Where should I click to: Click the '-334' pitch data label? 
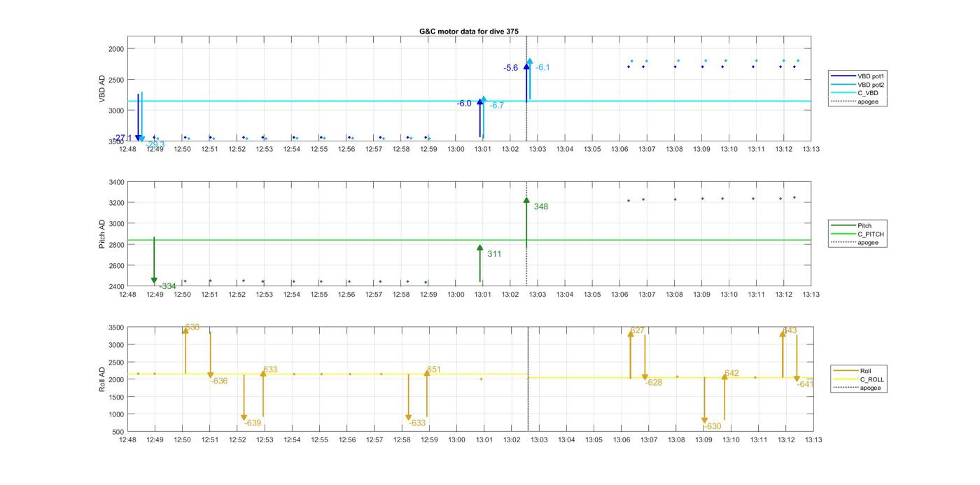168,286
